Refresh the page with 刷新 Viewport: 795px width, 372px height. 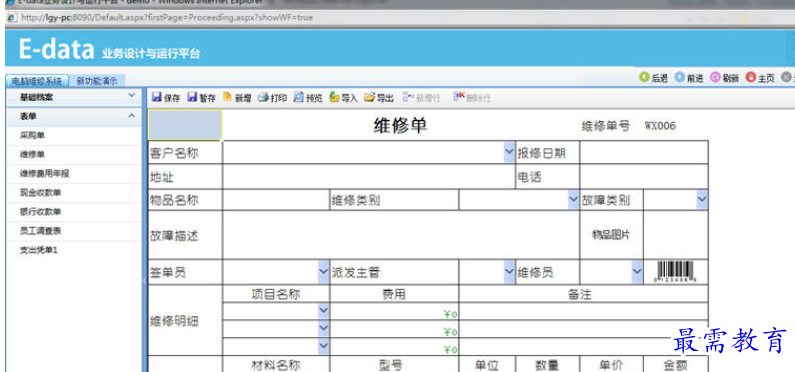725,78
